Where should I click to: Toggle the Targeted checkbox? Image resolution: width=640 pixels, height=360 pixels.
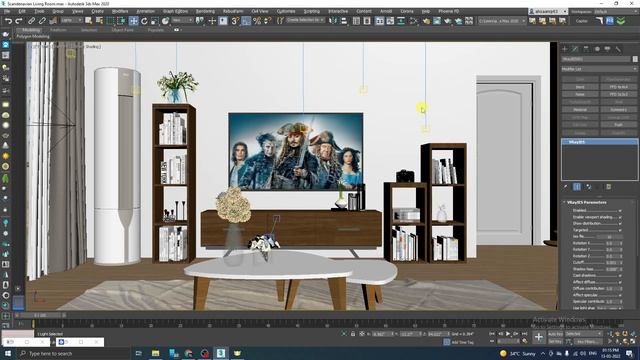tap(620, 230)
